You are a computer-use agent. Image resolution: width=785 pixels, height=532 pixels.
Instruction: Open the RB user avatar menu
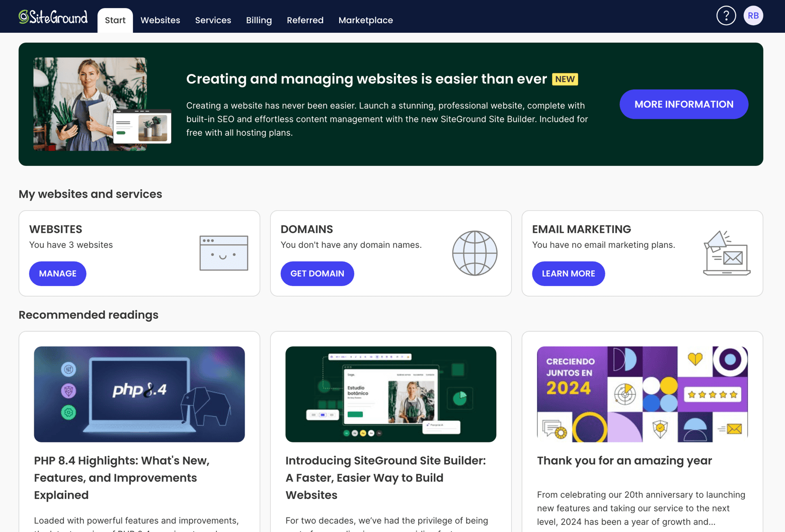(753, 16)
